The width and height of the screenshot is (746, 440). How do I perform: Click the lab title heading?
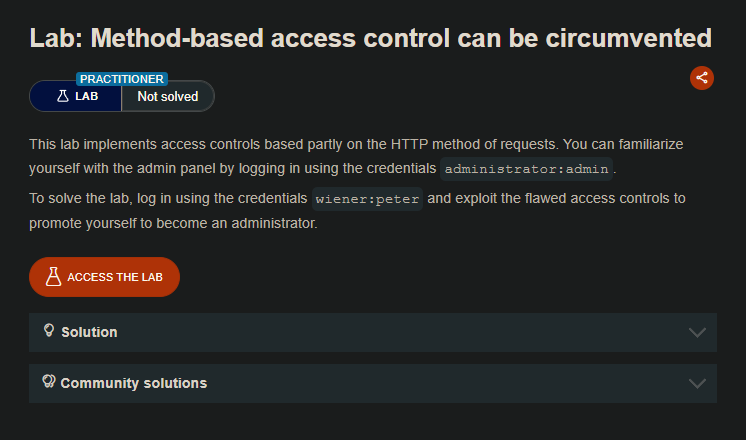(370, 39)
